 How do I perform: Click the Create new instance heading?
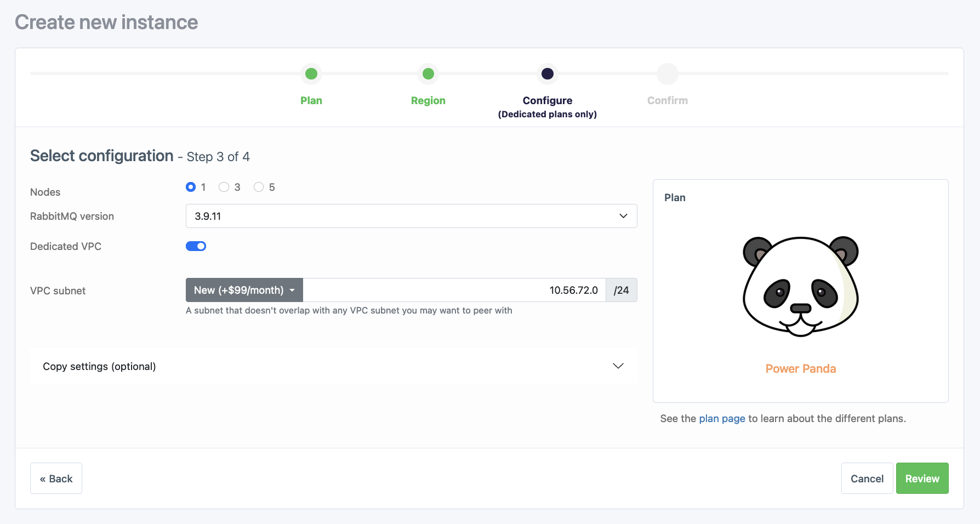point(106,22)
